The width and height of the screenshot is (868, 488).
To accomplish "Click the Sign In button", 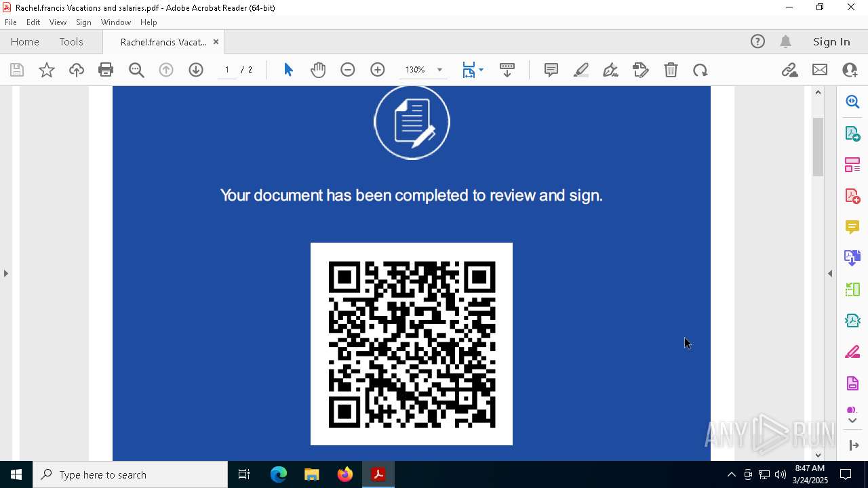I will click(831, 41).
